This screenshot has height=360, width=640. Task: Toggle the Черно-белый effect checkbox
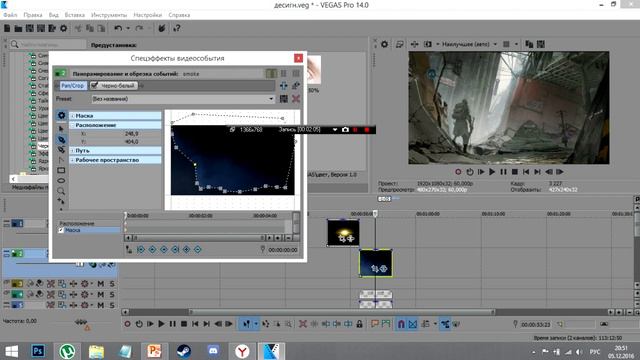95,85
